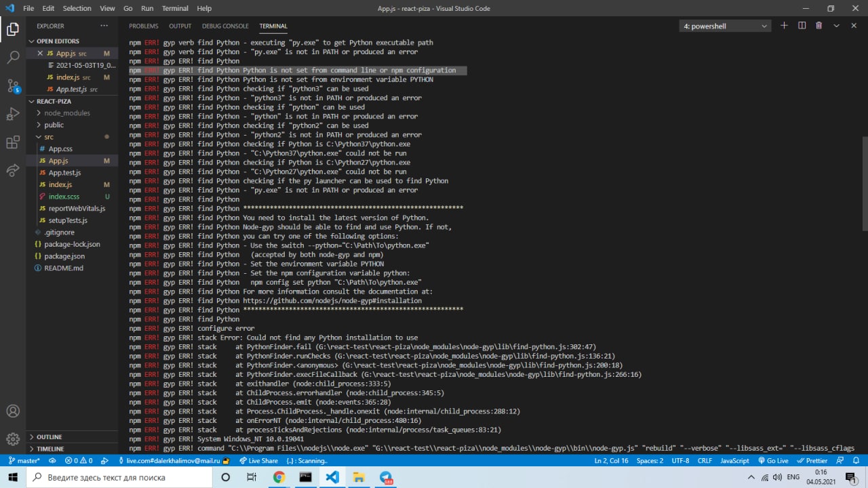Change indentation via Spaces: 2
Screen dimensions: 868x488
coord(650,461)
